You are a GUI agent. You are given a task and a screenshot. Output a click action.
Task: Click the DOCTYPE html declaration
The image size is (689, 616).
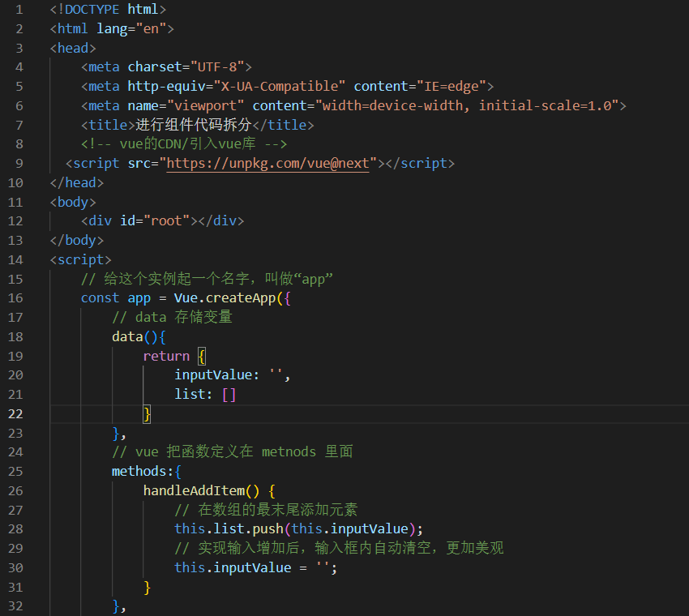click(108, 10)
